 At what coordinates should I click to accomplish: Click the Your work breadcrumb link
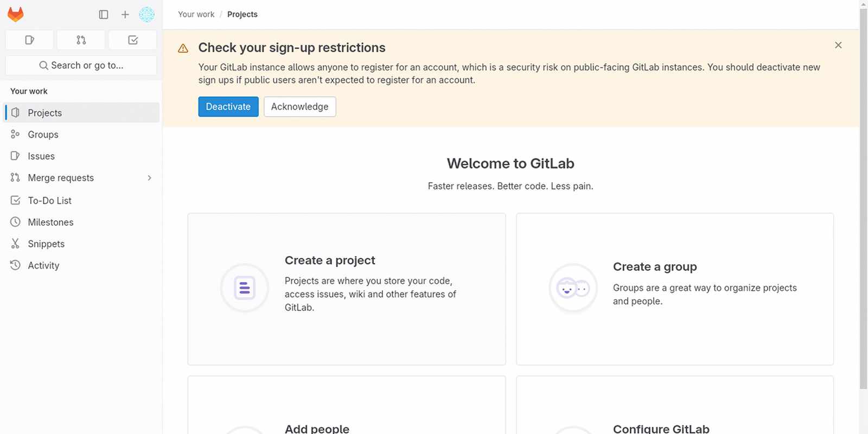(196, 15)
